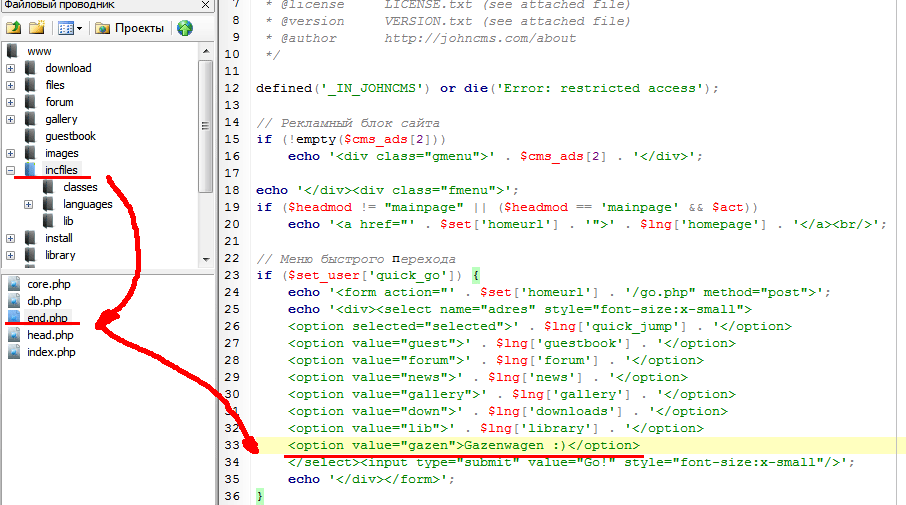Click line number 12 in the gutter
This screenshot has height=505, width=906.
point(232,88)
